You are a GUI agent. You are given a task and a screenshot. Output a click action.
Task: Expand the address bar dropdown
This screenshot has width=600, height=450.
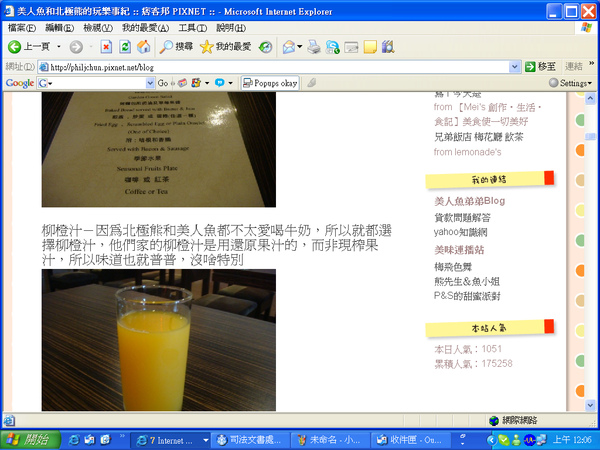tap(515, 67)
